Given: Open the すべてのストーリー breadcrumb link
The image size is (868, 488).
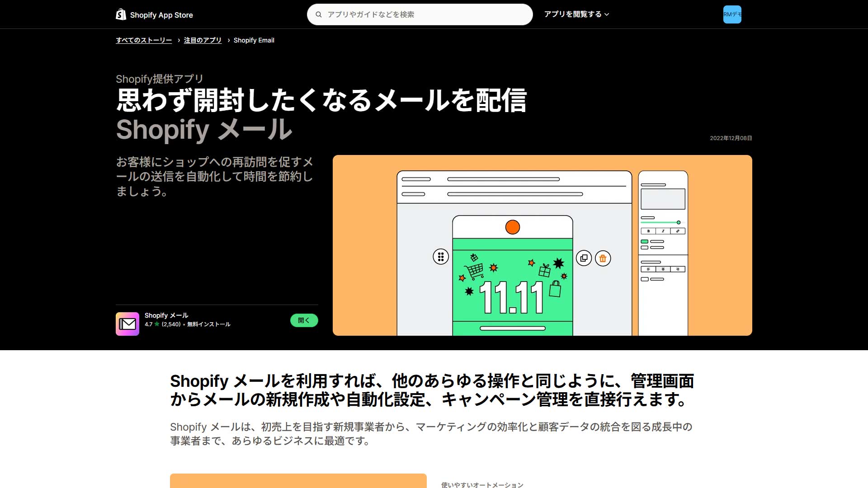Looking at the screenshot, I should point(144,40).
